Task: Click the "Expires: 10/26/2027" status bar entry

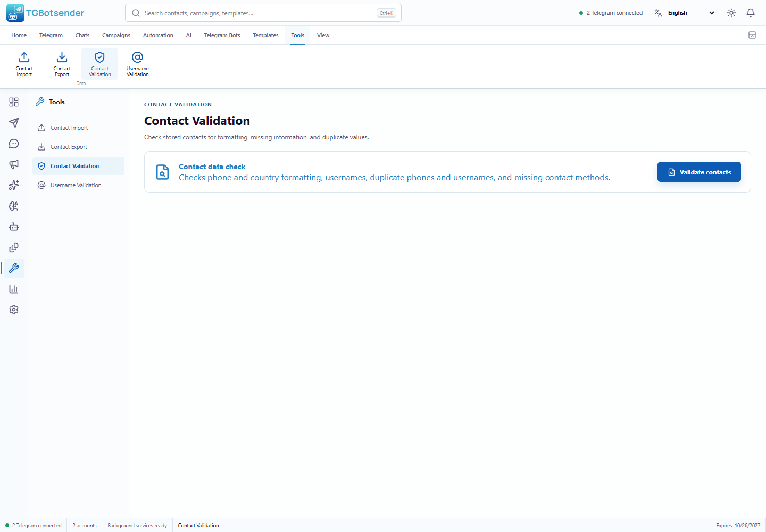Action: click(738, 526)
